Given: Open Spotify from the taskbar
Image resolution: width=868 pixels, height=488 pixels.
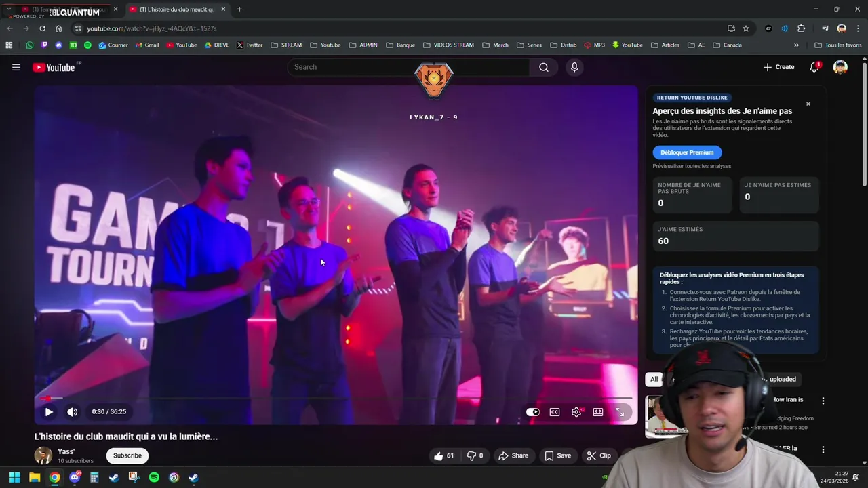Looking at the screenshot, I should (x=154, y=477).
